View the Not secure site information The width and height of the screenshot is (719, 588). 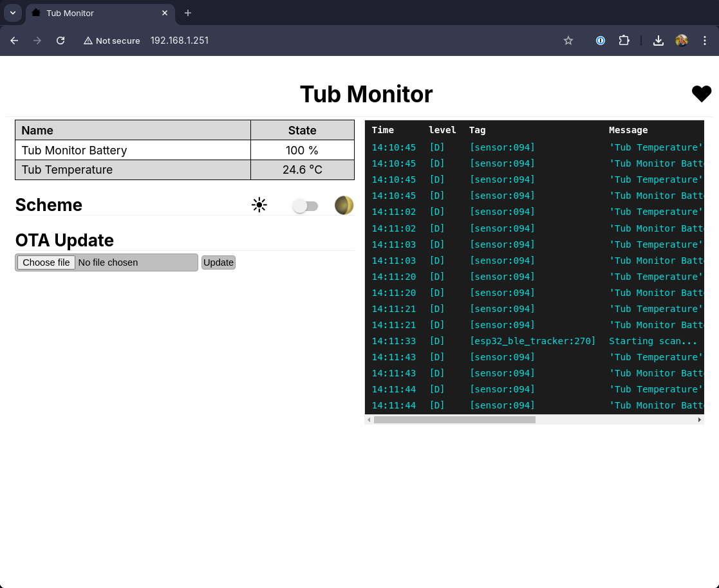coord(112,41)
